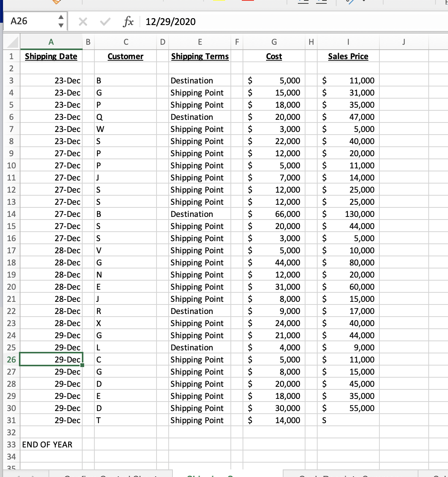Select cost 7,000 in row 11
This screenshot has height=477, width=448.
tap(274, 177)
